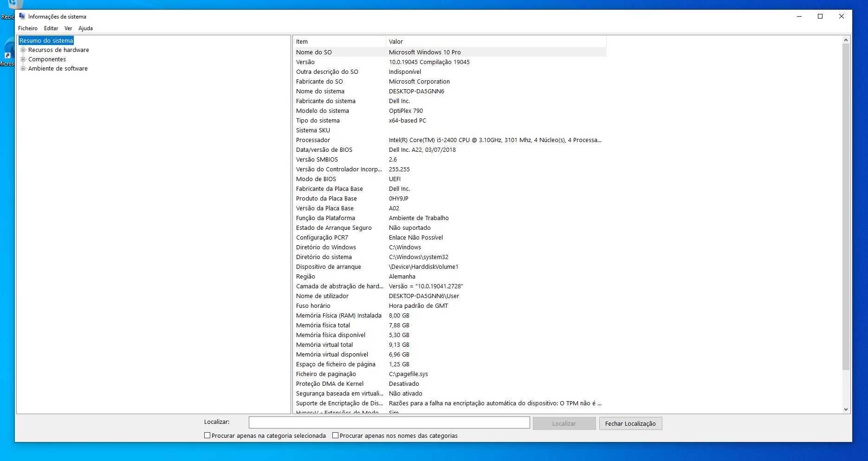Expand the Componentes tree node
This screenshot has height=461, width=868.
pyautogui.click(x=23, y=59)
